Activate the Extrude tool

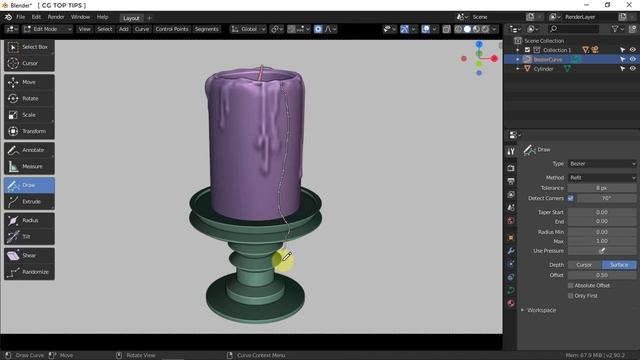click(x=29, y=202)
